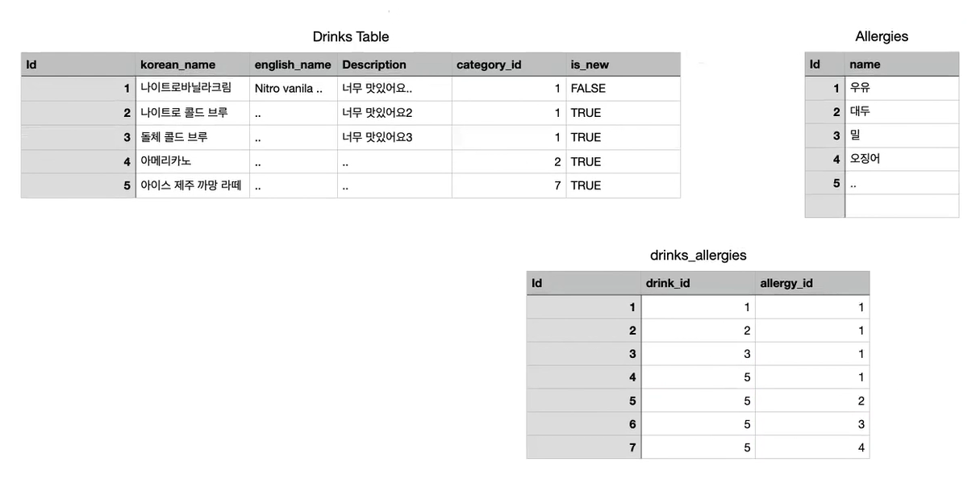This screenshot has height=487, width=980.
Task: Select the FALSE cell in is_new column
Action: coord(623,89)
